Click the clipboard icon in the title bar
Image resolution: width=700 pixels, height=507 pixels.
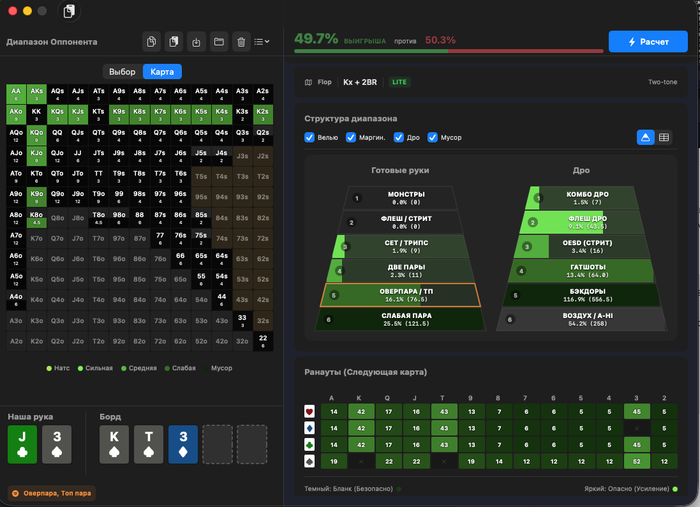pyautogui.click(x=69, y=11)
